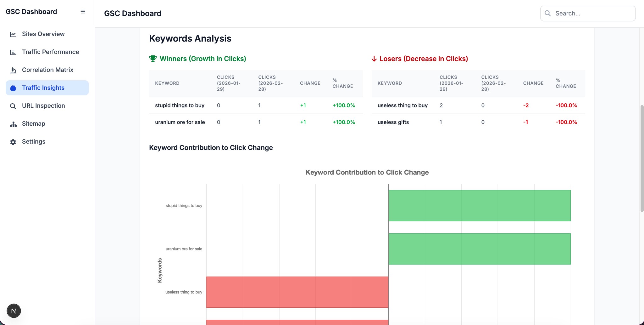Image resolution: width=644 pixels, height=325 pixels.
Task: Click the page vertical scrollbar thumb
Action: 642,158
